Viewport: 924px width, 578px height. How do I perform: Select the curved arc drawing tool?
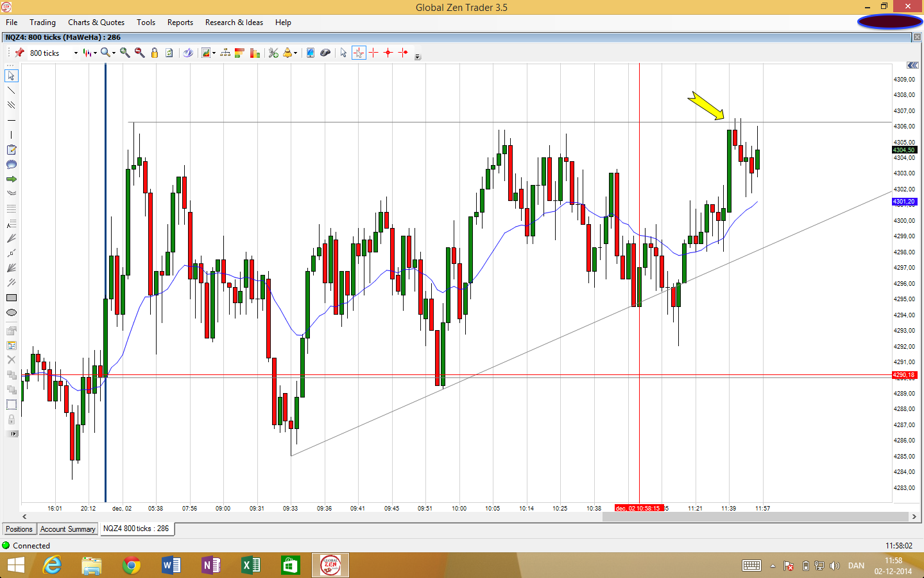point(12,193)
